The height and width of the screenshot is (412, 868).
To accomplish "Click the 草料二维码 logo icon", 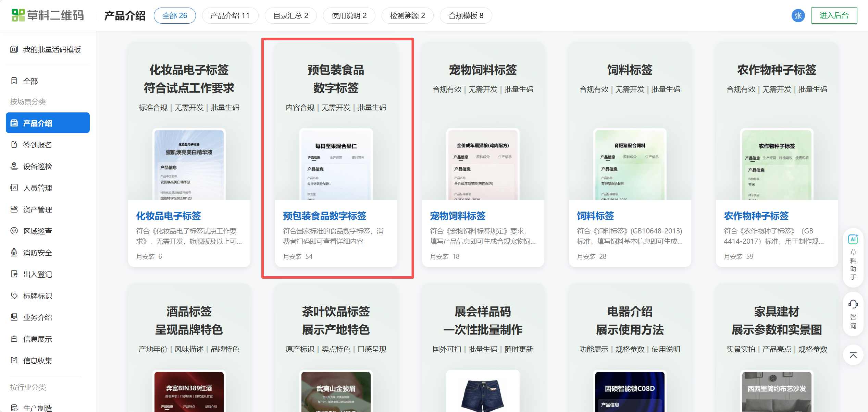I will coord(18,15).
